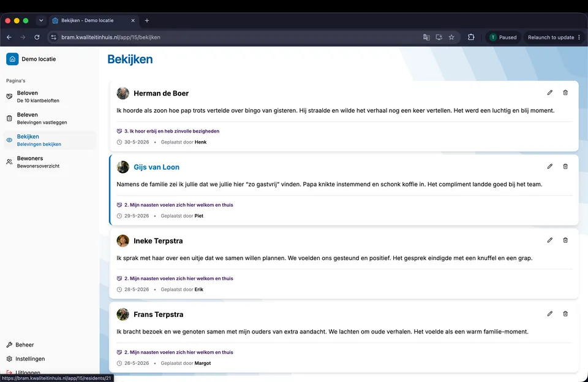
Task: Open the browser extensions puzzle icon
Action: pyautogui.click(x=471, y=37)
